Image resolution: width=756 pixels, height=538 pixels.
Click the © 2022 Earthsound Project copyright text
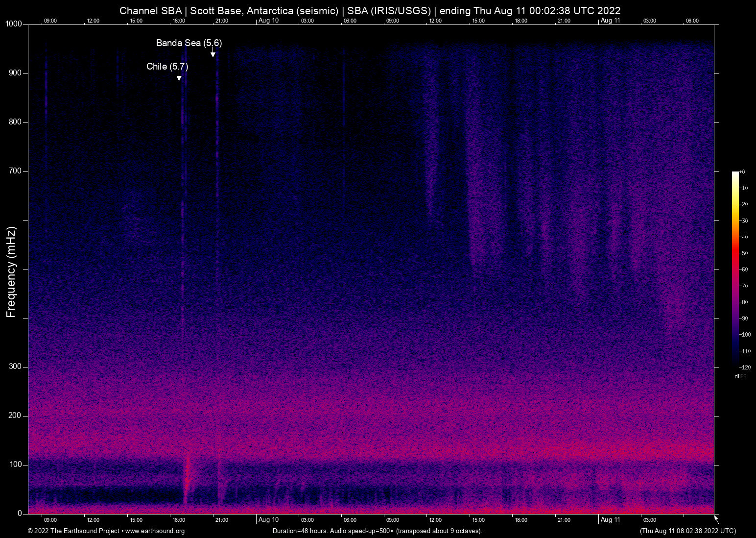pos(73,531)
